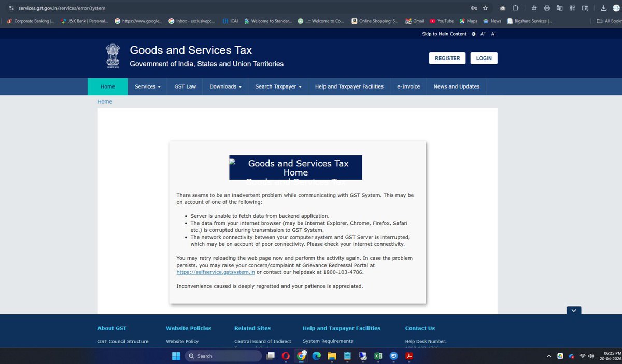Click the Goods and Services Tax Home banner
This screenshot has height=364, width=622.
295,167
